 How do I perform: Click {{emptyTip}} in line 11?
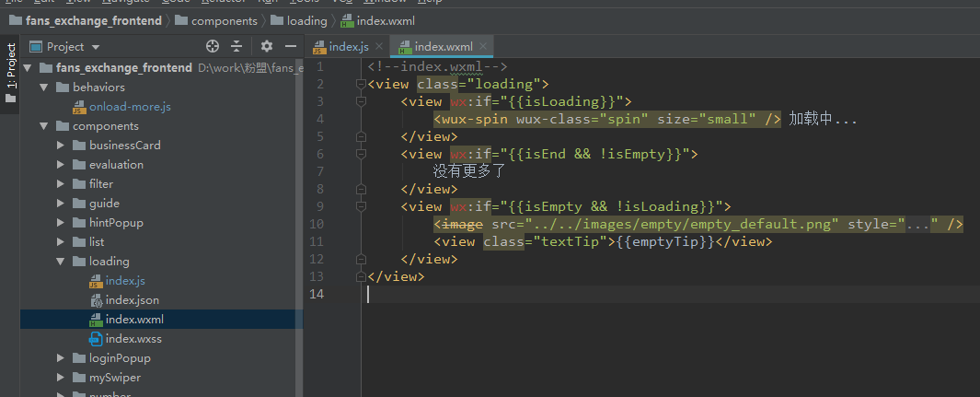[665, 241]
